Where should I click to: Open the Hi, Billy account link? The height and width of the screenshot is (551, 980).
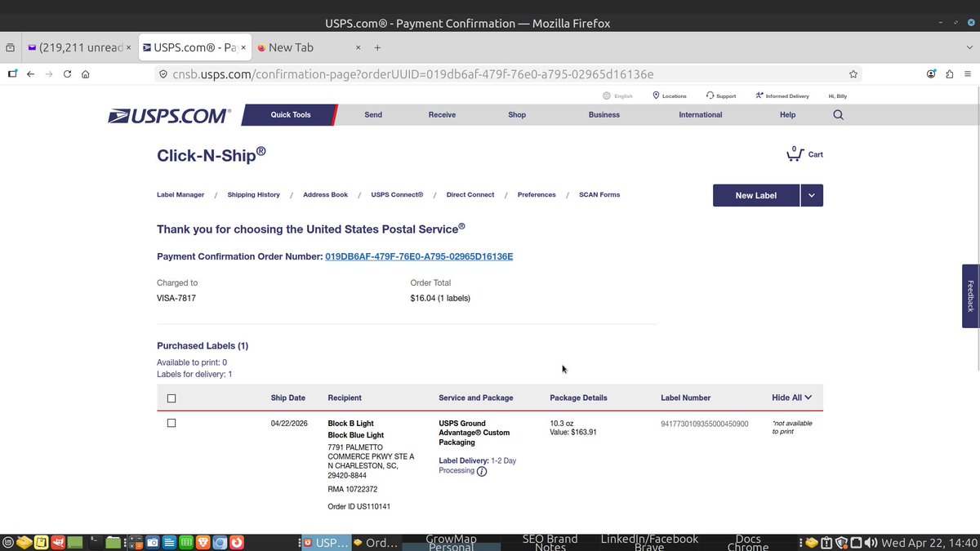pyautogui.click(x=838, y=96)
